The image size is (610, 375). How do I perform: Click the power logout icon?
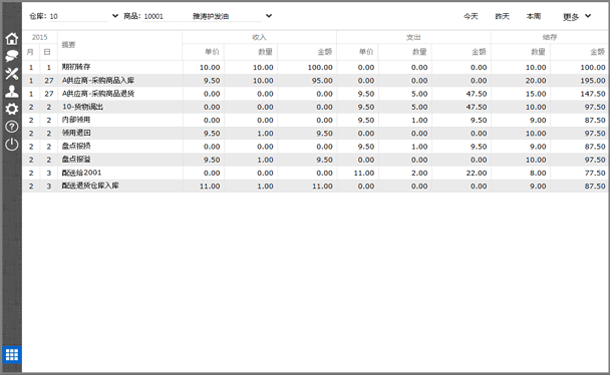click(12, 144)
